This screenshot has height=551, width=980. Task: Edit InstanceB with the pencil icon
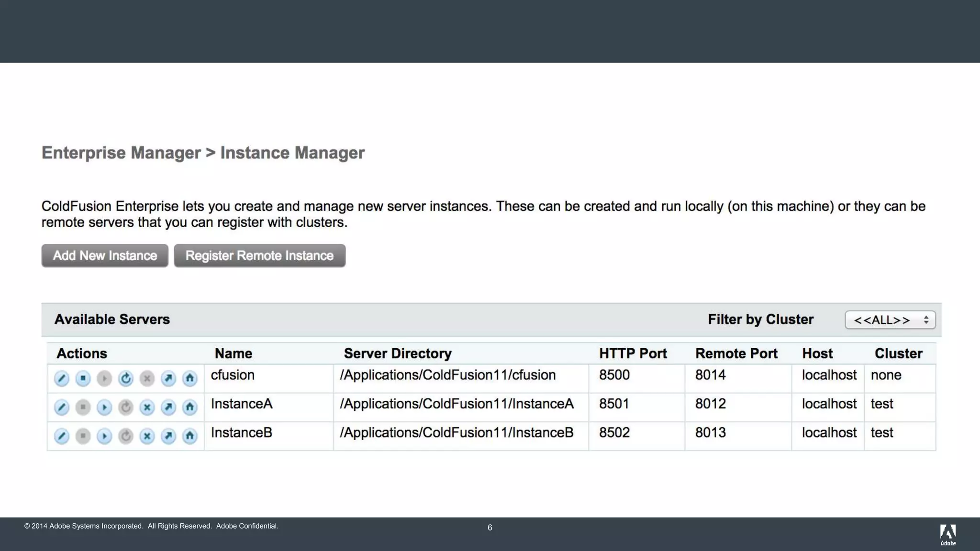point(62,436)
